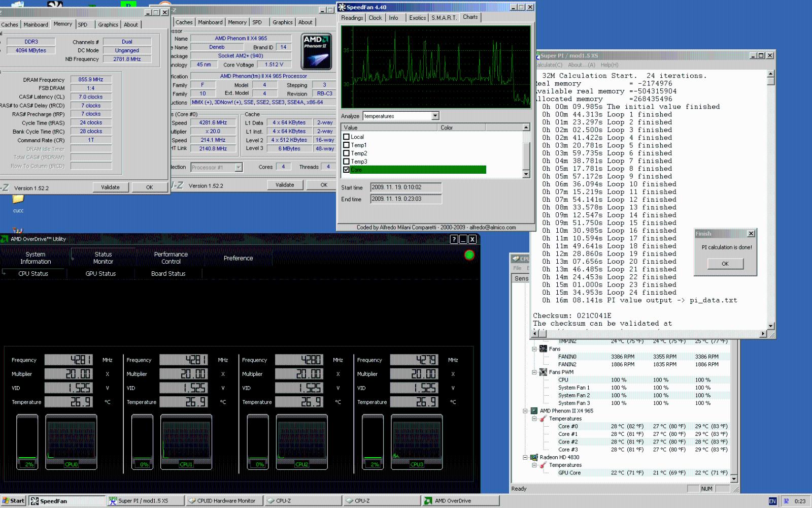Click the AMD Phenom II logo in CPU-Z

(x=317, y=51)
